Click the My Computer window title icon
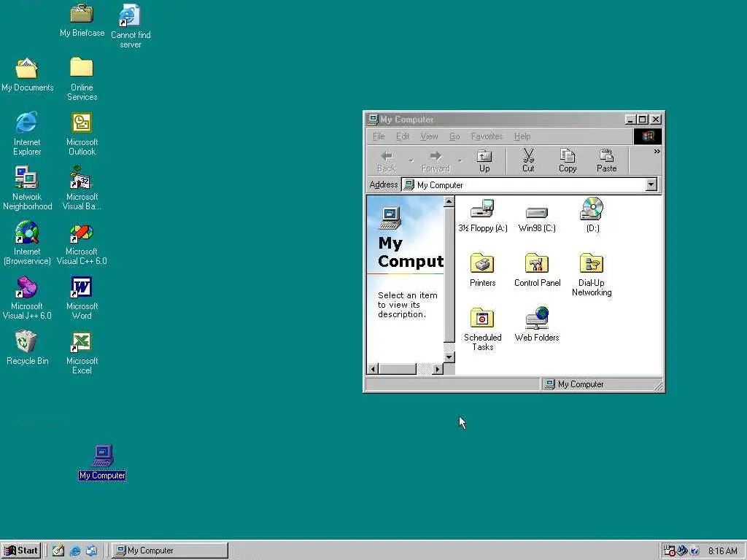The height and width of the screenshot is (560, 747). [373, 119]
